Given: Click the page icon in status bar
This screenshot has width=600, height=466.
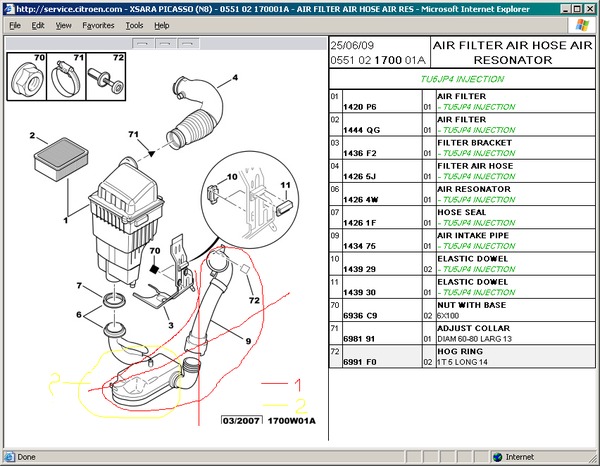Looking at the screenshot, I should (x=10, y=457).
